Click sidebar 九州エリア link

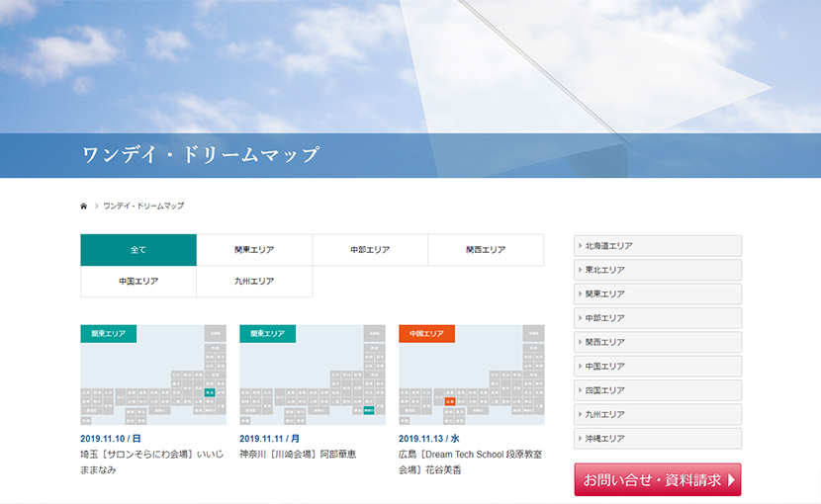pos(658,414)
